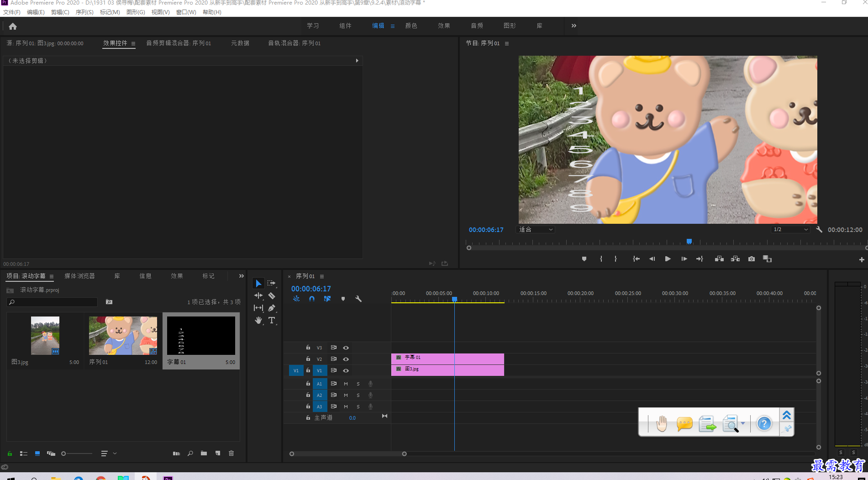The width and height of the screenshot is (868, 480).
Task: Play the program monitor
Action: (668, 259)
